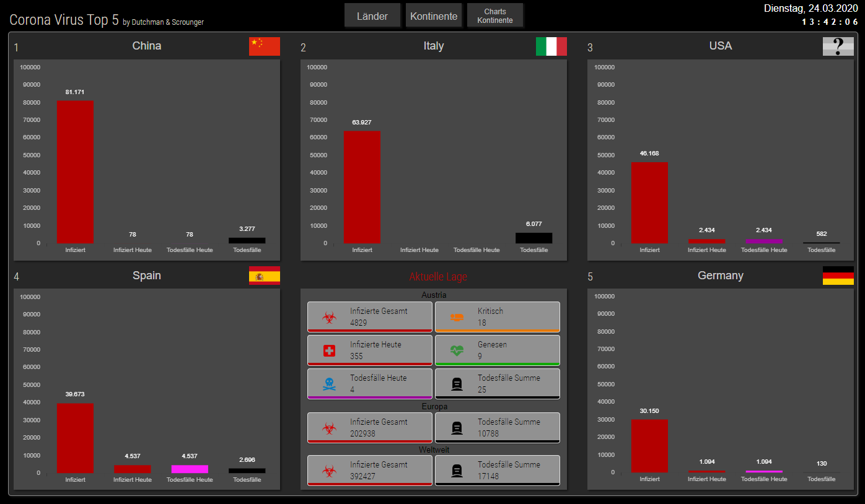
Task: Click the China chart title
Action: click(x=147, y=46)
